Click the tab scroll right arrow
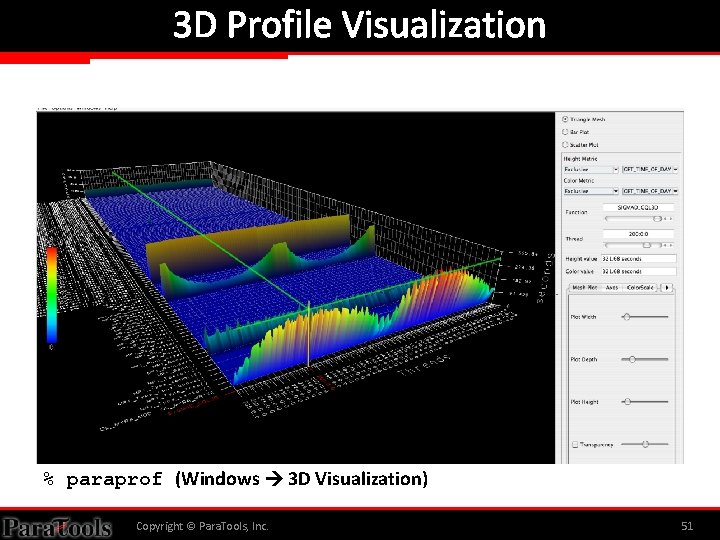The width and height of the screenshot is (720, 540). (x=667, y=287)
